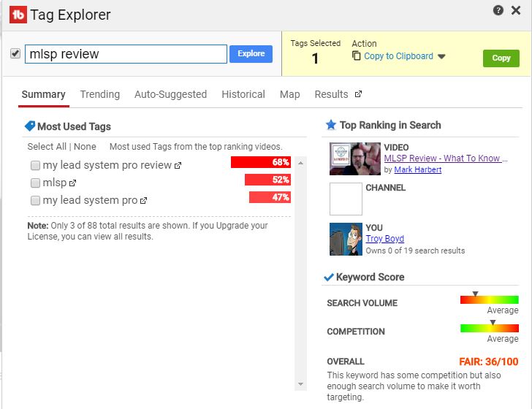The image size is (532, 409).
Task: Click the blue Explore button
Action: pyautogui.click(x=251, y=53)
